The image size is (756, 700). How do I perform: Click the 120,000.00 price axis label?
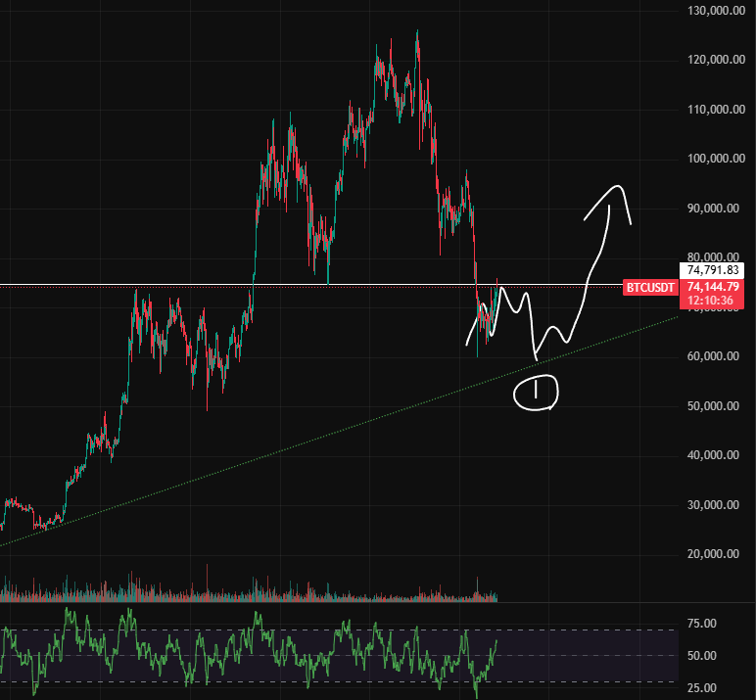716,60
